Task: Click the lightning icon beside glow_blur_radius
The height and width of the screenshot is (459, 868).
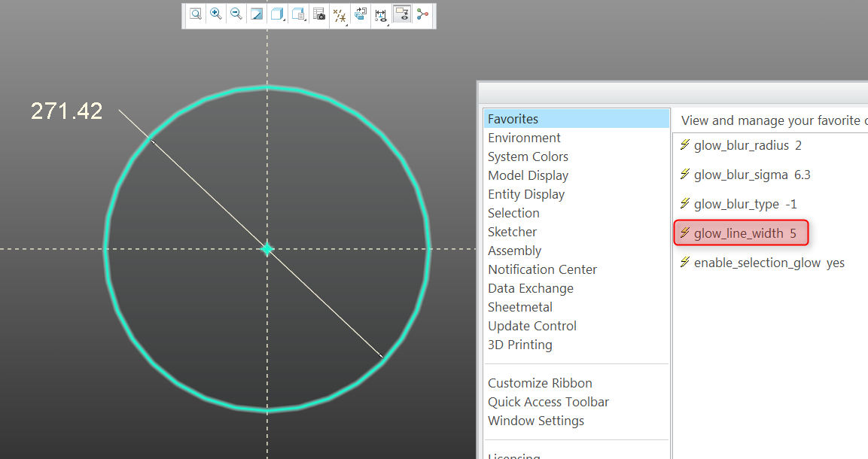Action: [x=685, y=144]
